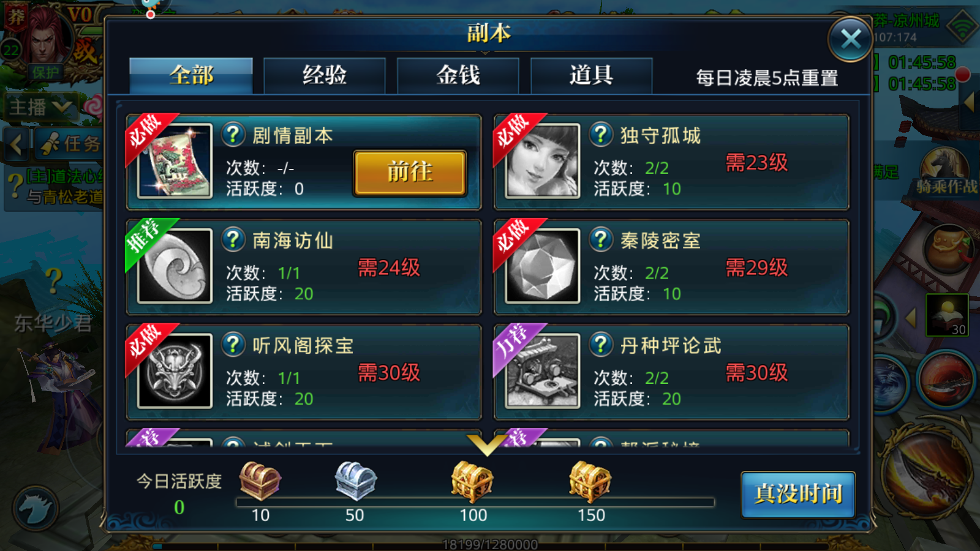The image size is (980, 551).
Task: Open help icon for 南海访仙
Action: tap(233, 239)
